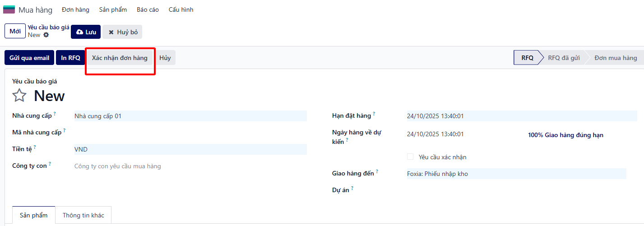644x226 pixels.
Task: Open the Báo cáo menu
Action: (x=148, y=9)
